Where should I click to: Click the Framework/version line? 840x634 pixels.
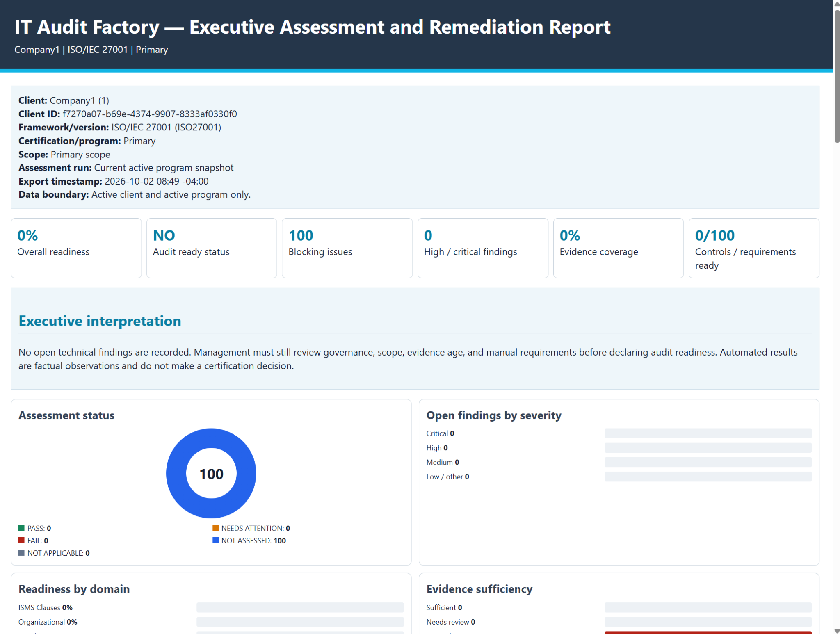click(120, 127)
